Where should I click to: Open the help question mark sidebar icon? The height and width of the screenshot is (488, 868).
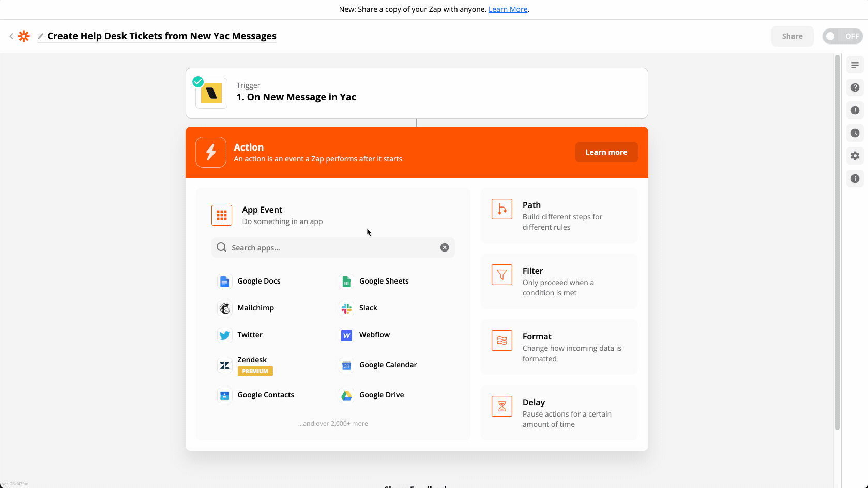click(x=855, y=87)
